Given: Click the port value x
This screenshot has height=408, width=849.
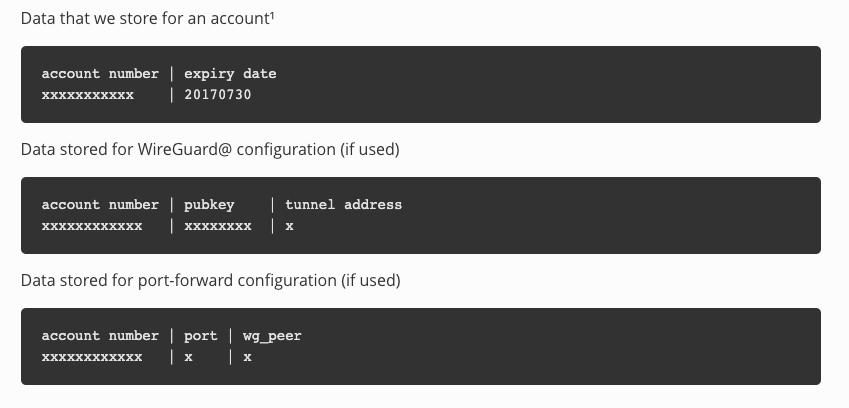Looking at the screenshot, I should 188,357.
